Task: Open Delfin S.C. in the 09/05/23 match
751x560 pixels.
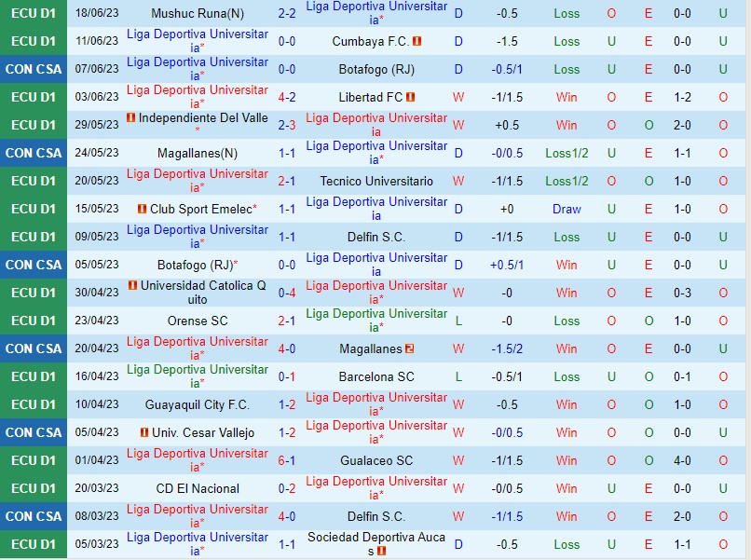Action: click(x=376, y=237)
